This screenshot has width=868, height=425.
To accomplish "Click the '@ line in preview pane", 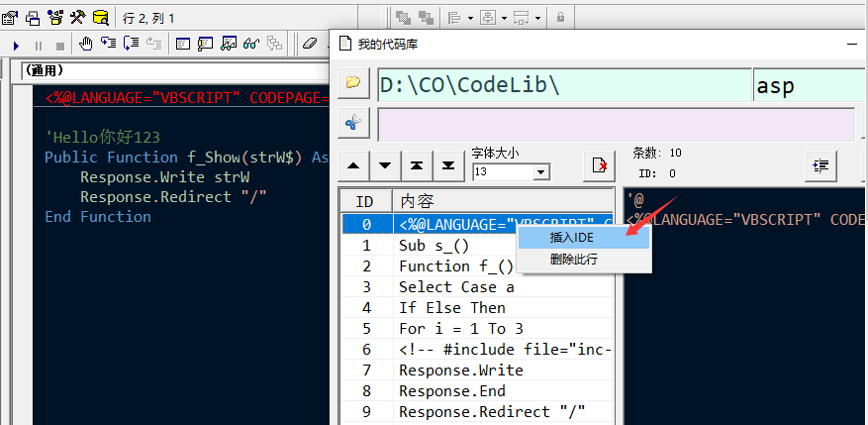I will (635, 199).
